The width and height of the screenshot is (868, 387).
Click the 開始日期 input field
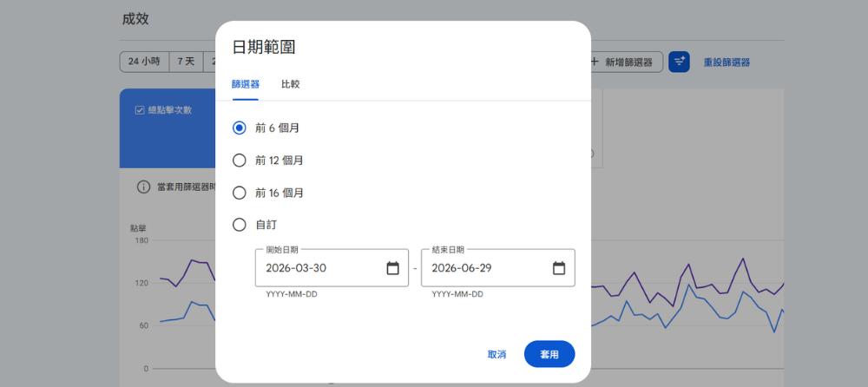point(332,268)
